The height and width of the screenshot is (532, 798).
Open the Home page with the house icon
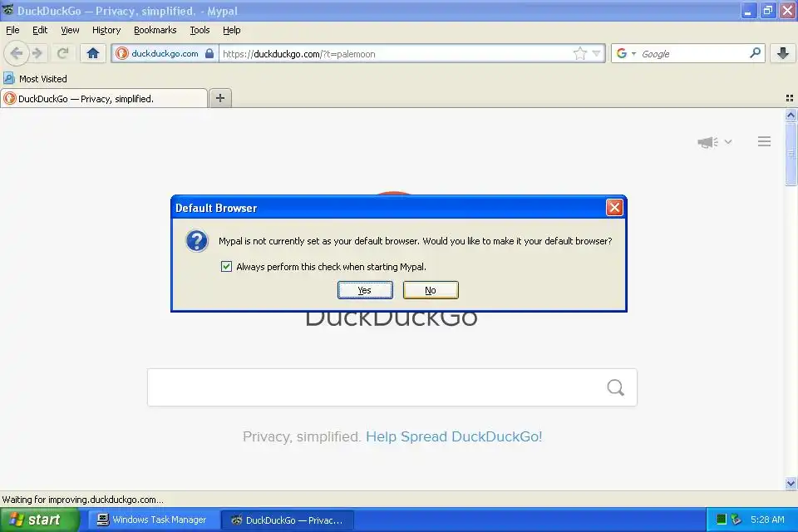92,53
